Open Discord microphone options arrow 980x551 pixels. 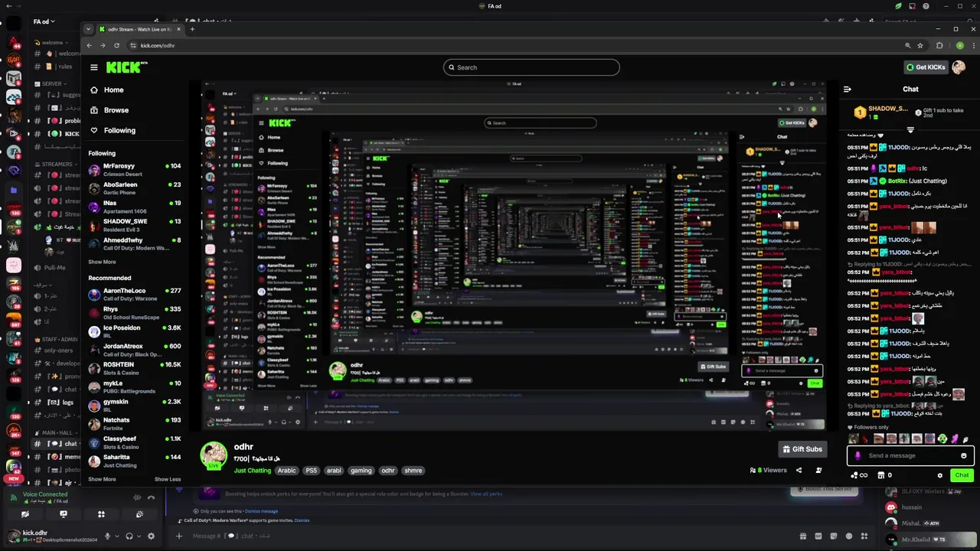[117, 536]
